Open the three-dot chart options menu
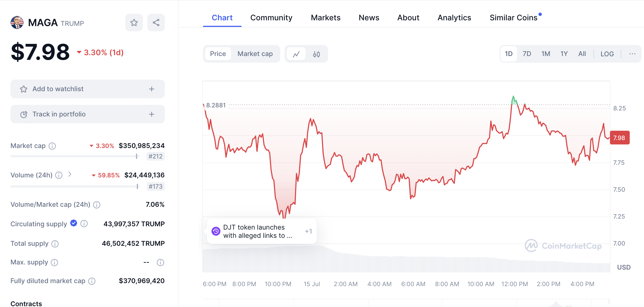 coord(632,54)
